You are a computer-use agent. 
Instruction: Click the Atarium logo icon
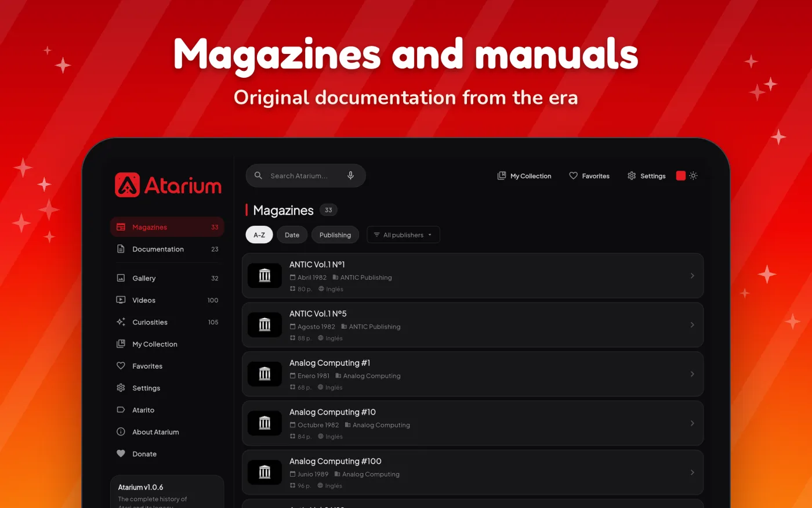(127, 185)
